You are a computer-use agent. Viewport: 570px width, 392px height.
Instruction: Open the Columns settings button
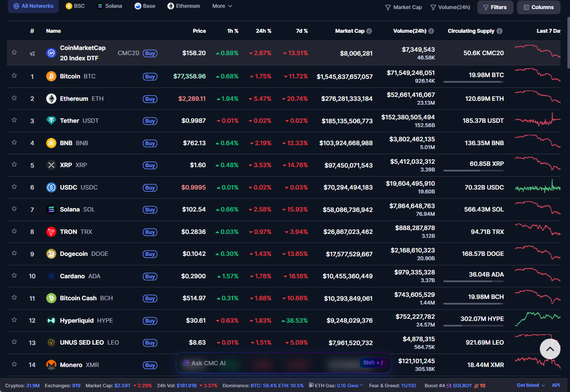(539, 7)
